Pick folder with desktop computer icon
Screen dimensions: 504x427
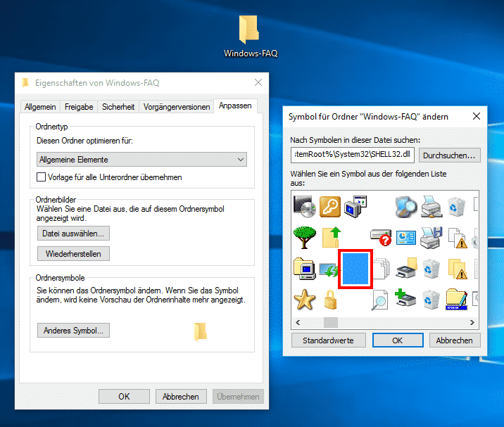coord(304,269)
